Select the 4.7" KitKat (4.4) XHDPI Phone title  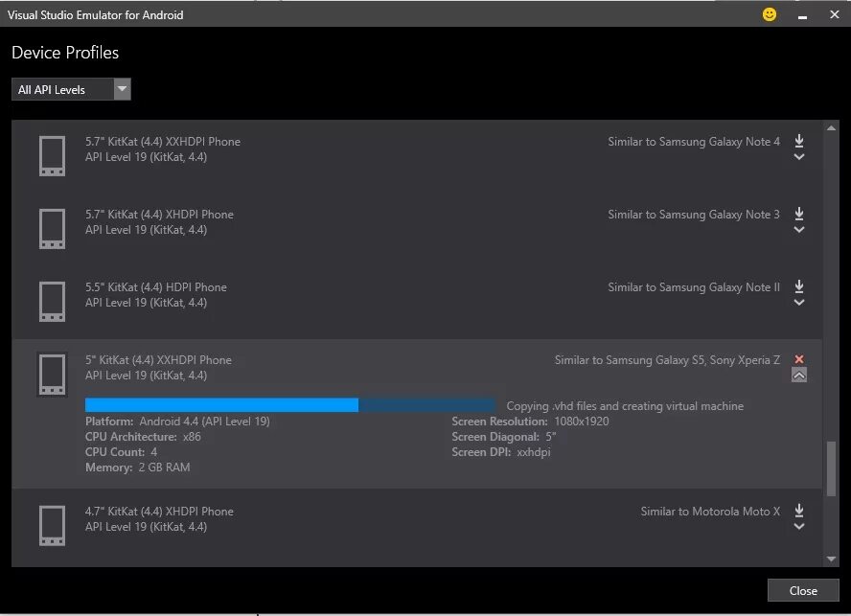159,512
